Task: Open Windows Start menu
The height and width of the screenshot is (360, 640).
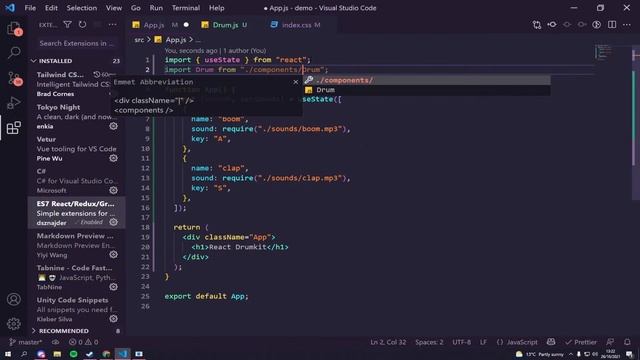Action: point(8,354)
